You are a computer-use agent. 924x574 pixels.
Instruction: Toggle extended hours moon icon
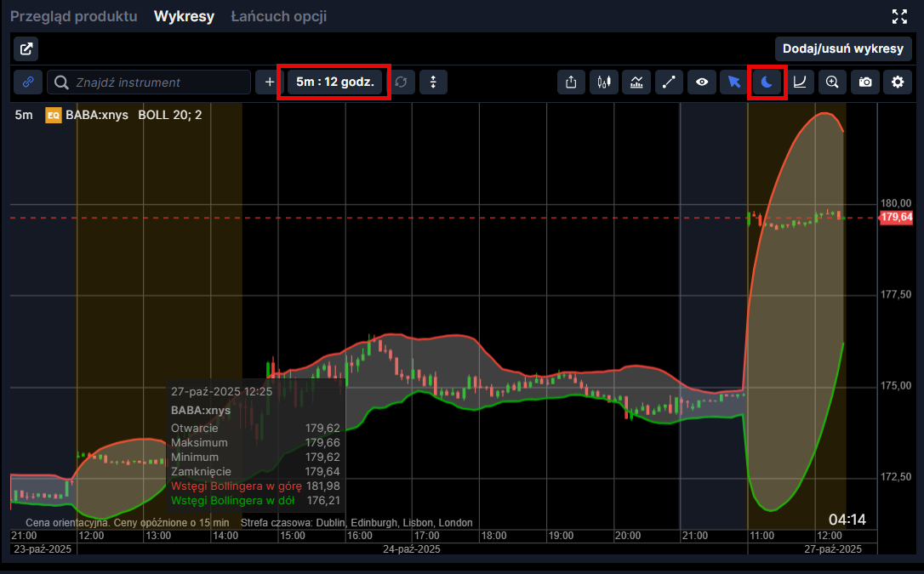click(767, 82)
